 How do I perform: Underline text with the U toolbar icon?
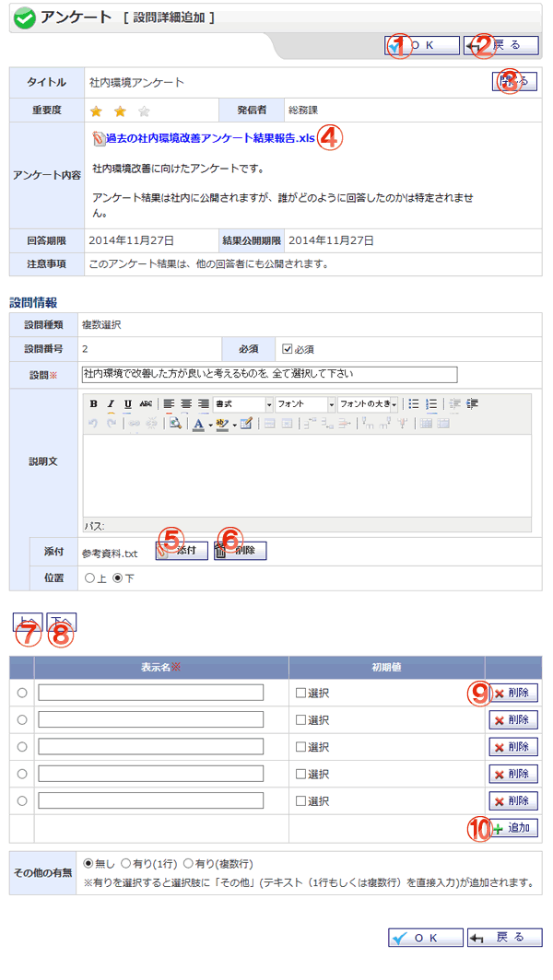point(127,403)
